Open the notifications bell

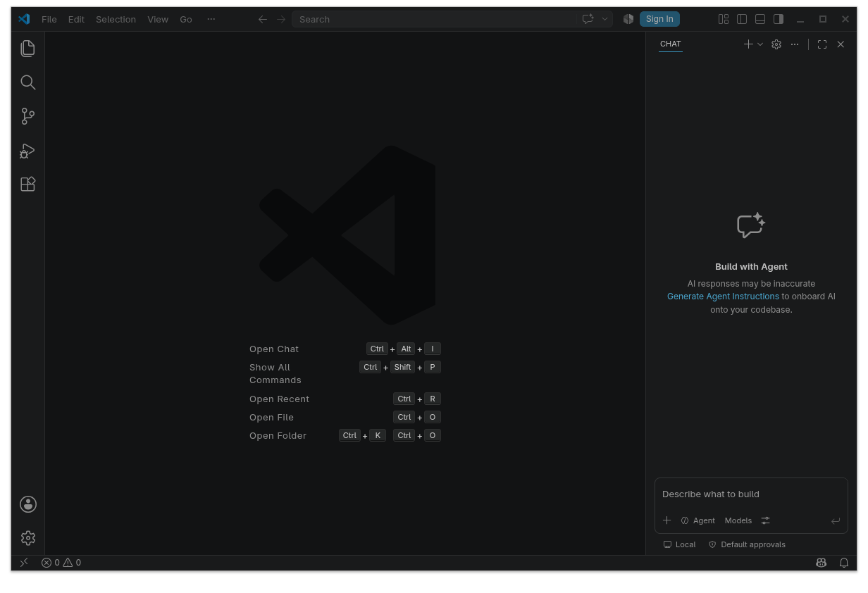click(x=844, y=563)
